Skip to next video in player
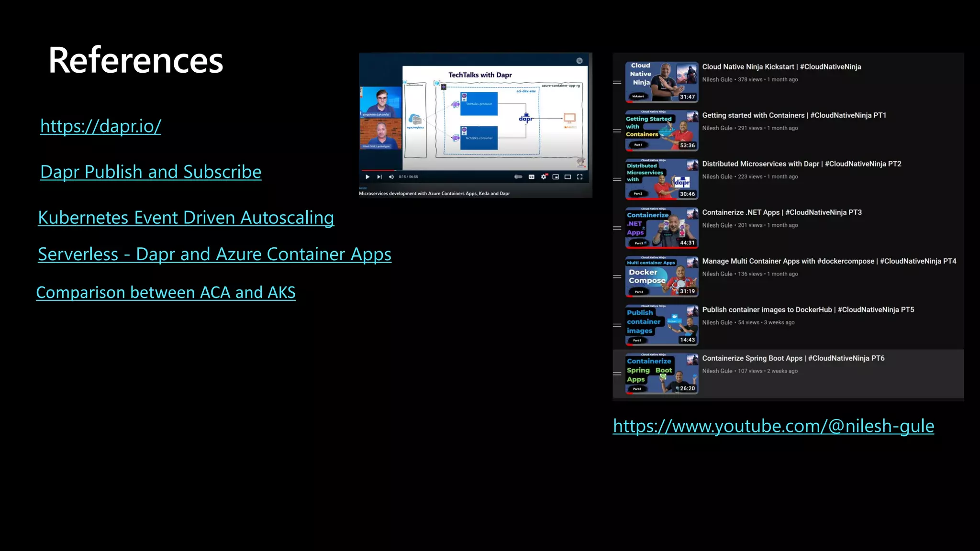 [379, 177]
